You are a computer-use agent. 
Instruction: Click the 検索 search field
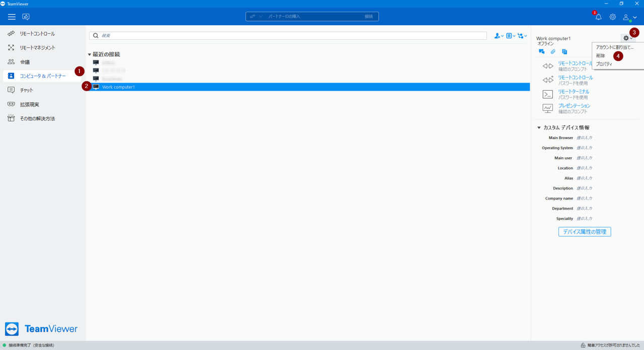point(288,36)
